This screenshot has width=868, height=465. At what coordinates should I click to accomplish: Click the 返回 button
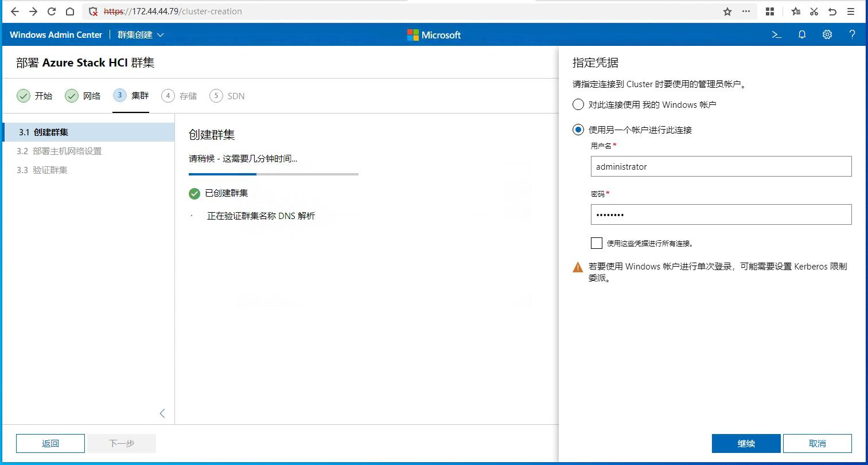(50, 443)
